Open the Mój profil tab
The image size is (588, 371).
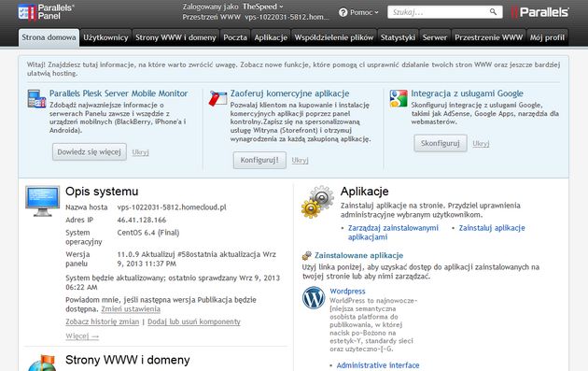[547, 37]
